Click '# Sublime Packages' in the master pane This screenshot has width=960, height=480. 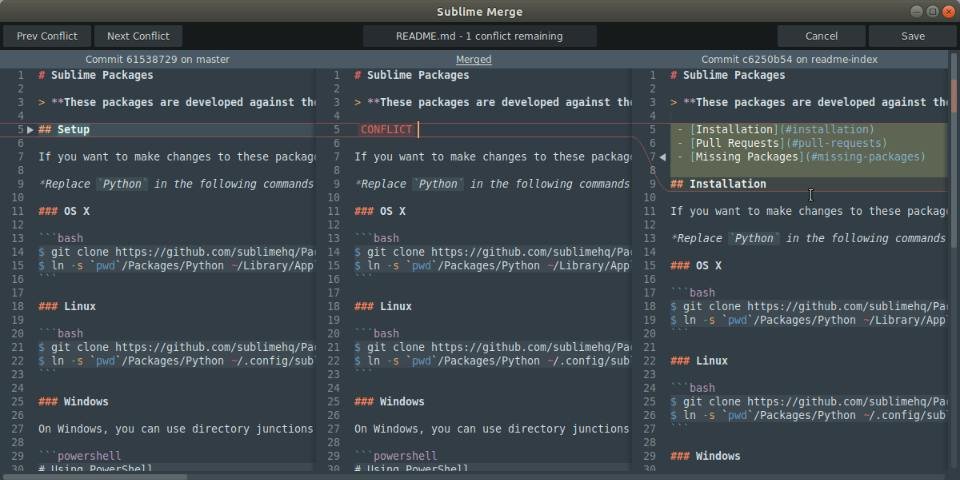click(x=96, y=75)
